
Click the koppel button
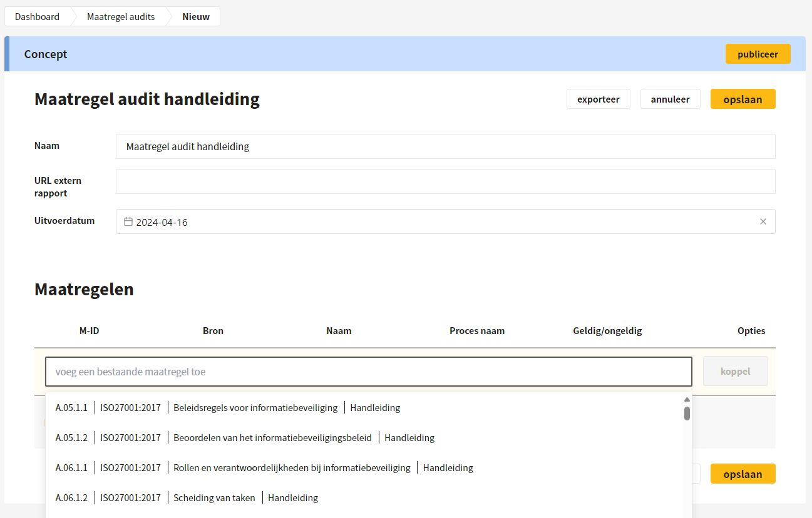735,371
